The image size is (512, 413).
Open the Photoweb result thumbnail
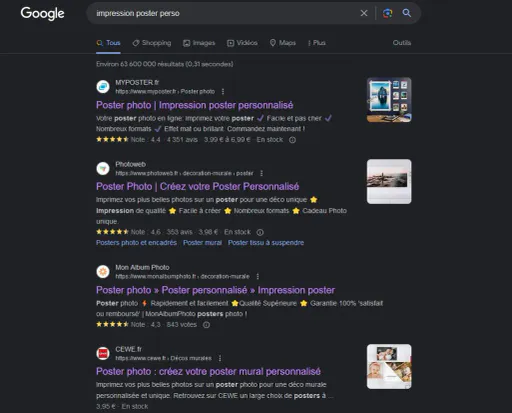[389, 182]
